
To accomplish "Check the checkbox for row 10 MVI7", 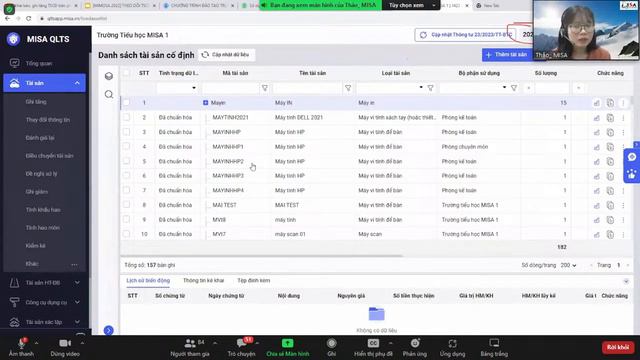I will [x=127, y=234].
